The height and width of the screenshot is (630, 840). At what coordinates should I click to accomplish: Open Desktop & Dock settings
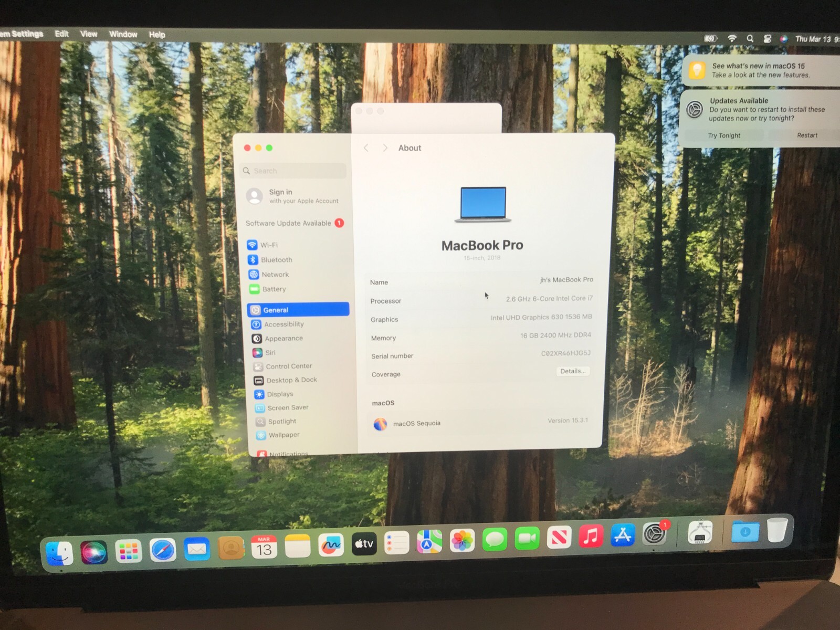291,380
